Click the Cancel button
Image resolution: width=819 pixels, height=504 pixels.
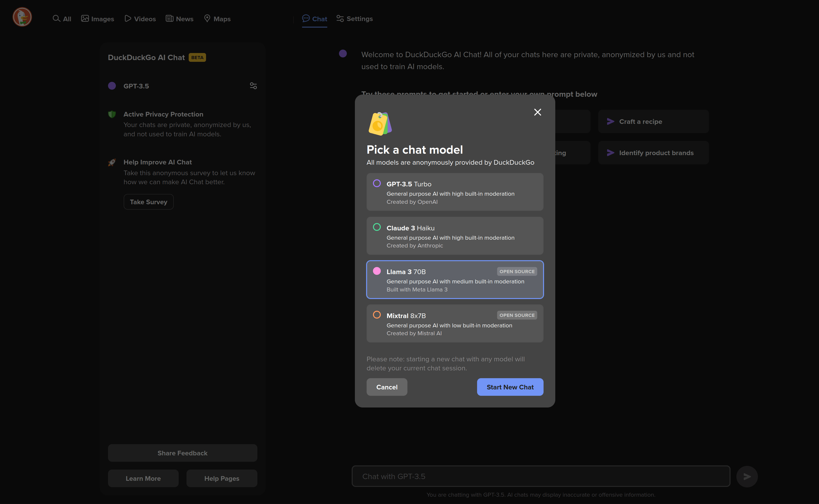(x=386, y=387)
